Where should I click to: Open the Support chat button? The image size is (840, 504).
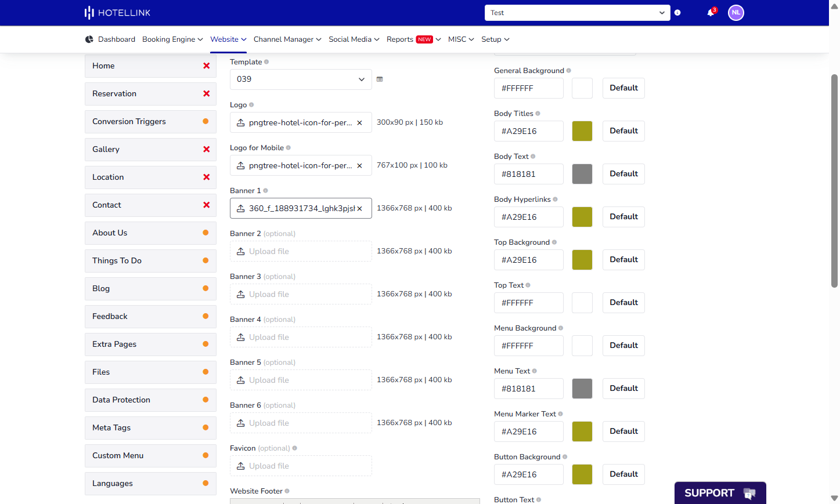(720, 493)
